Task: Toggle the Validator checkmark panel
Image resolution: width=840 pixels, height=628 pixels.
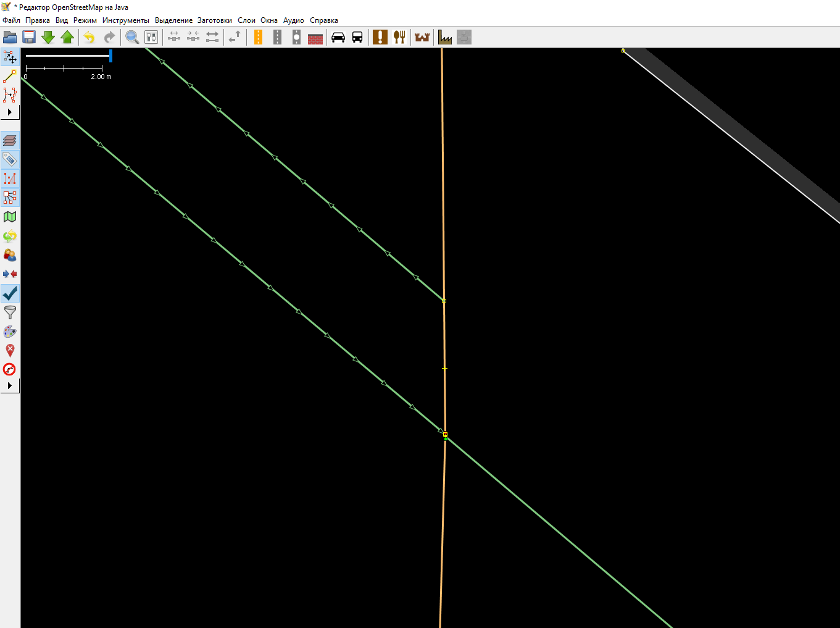Action: (x=10, y=293)
